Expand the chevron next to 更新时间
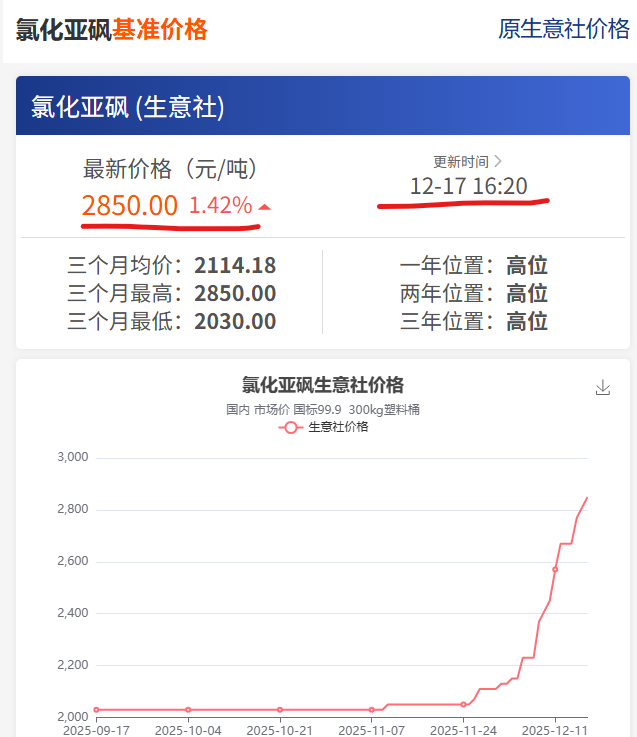 tap(498, 161)
